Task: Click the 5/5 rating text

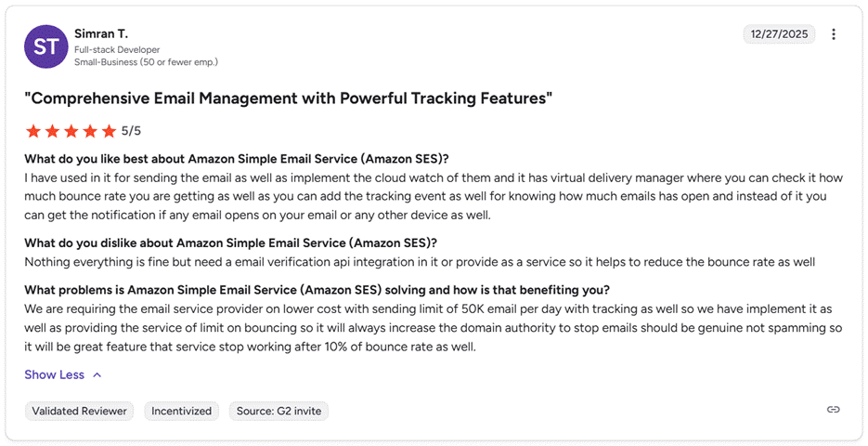Action: tap(132, 131)
